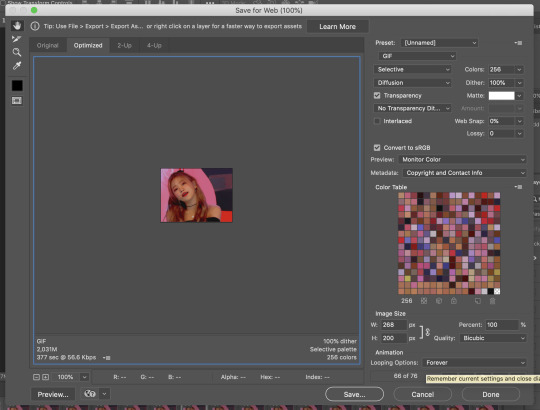Click the white Matte color swatch
The image size is (540, 410).
pyautogui.click(x=501, y=96)
